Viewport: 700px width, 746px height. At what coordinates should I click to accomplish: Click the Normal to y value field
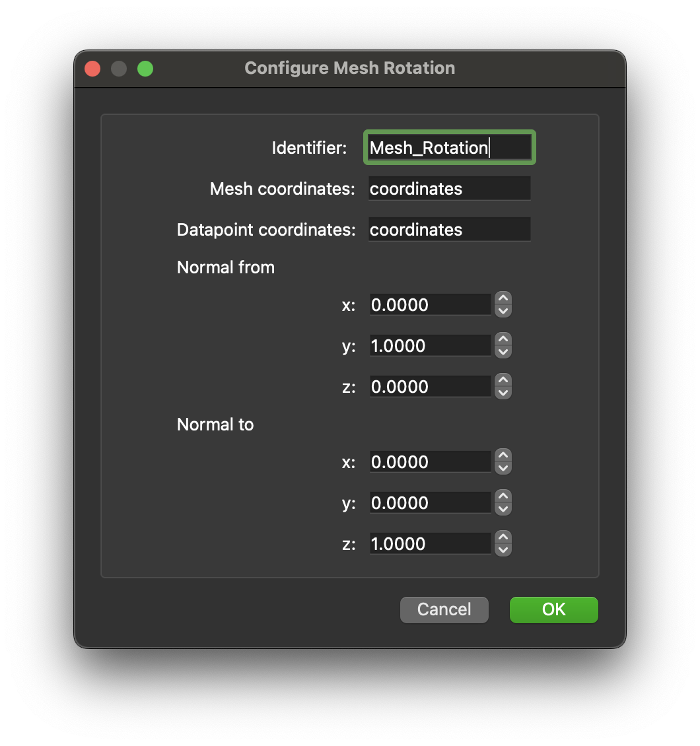click(x=430, y=502)
